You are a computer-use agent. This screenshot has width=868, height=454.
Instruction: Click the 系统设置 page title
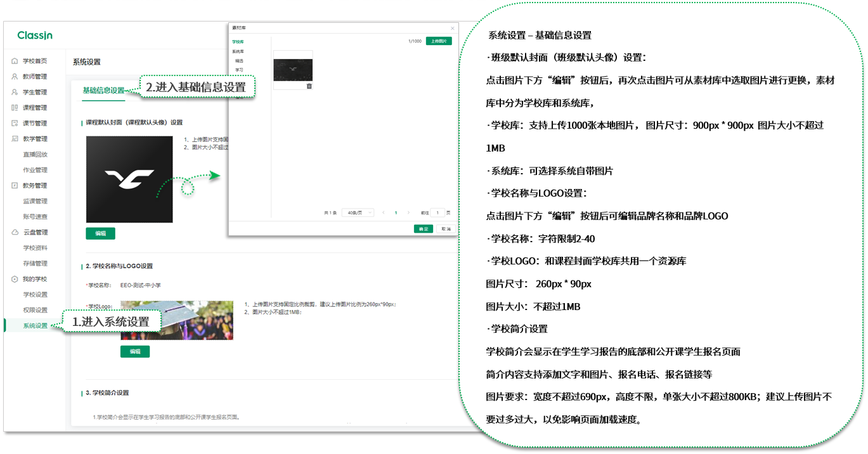87,62
